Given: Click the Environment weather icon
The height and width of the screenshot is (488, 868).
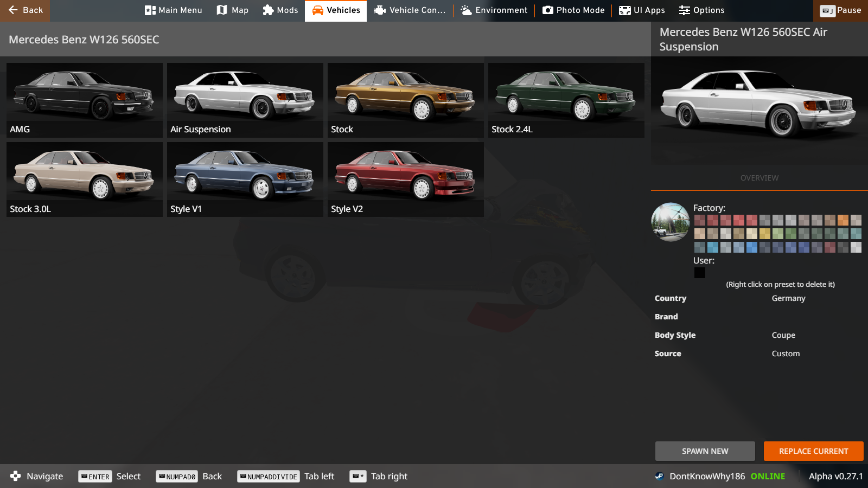Looking at the screenshot, I should click(x=466, y=10).
